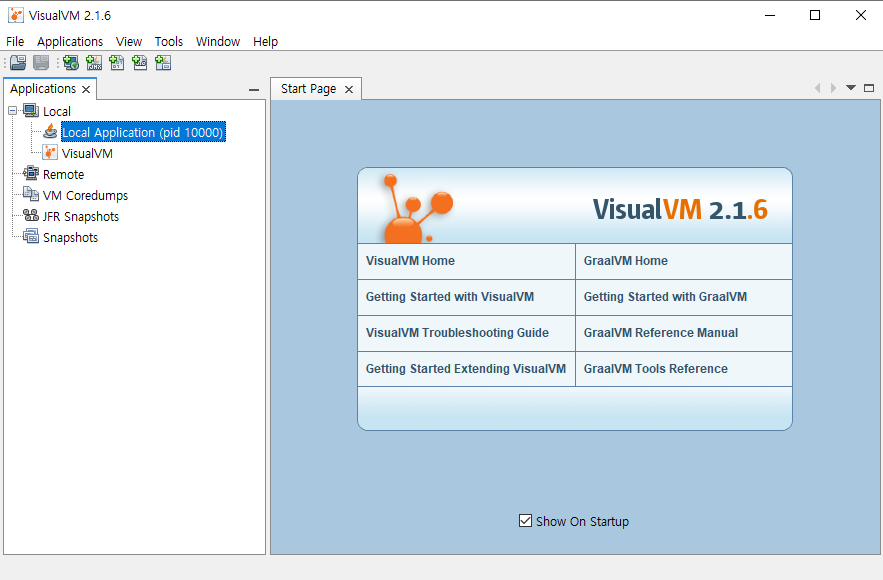Click the VisualVM 2.1.6 banner logo
This screenshot has height=580, width=883.
pyautogui.click(x=680, y=209)
